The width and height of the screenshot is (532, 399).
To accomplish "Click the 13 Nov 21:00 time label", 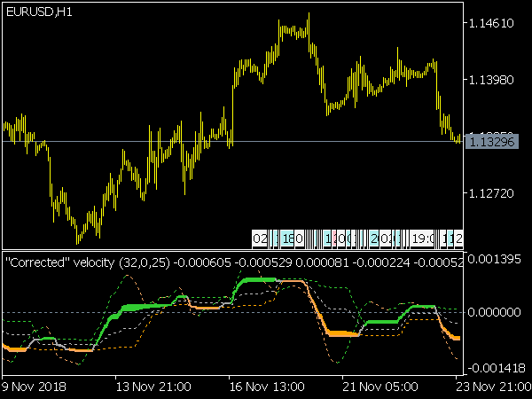I will (153, 387).
